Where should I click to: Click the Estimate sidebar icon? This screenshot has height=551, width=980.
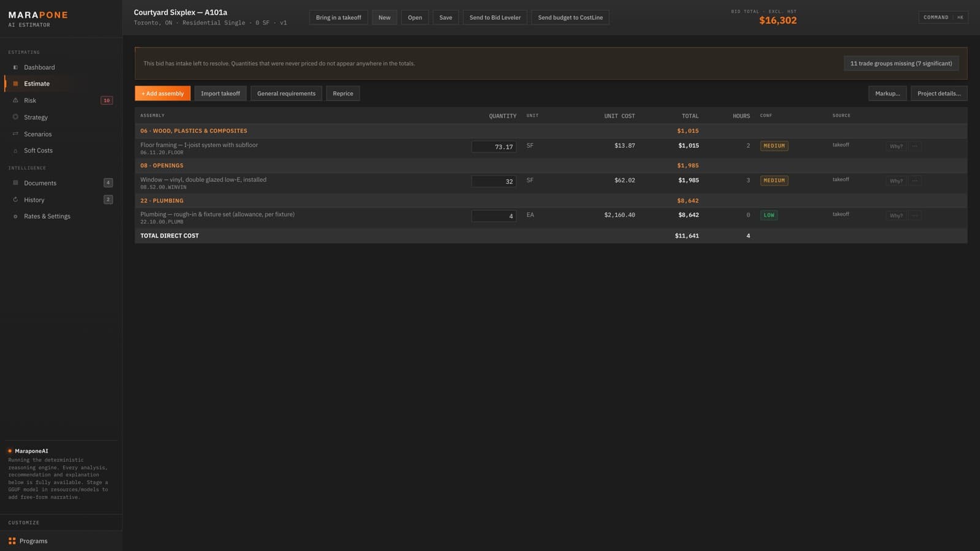pyautogui.click(x=15, y=84)
